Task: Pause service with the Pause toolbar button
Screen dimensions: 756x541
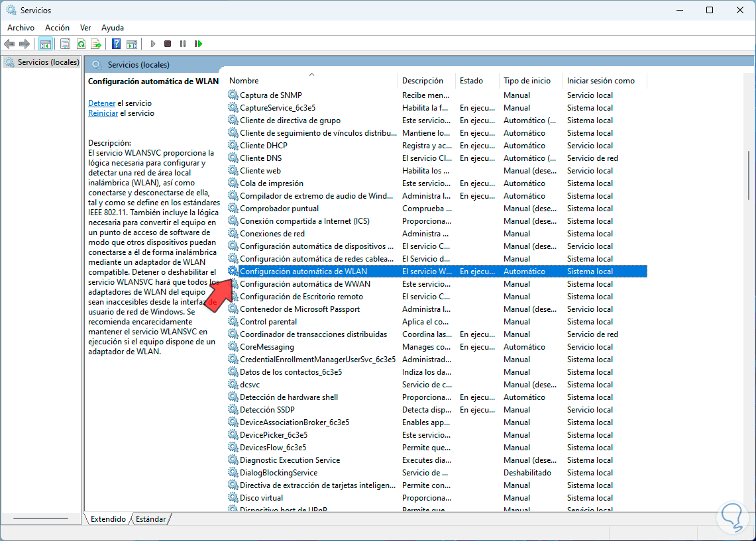Action: (x=183, y=44)
